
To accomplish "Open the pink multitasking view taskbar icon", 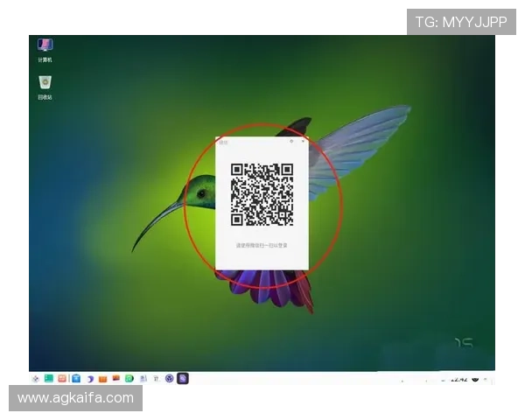I will click(x=62, y=379).
